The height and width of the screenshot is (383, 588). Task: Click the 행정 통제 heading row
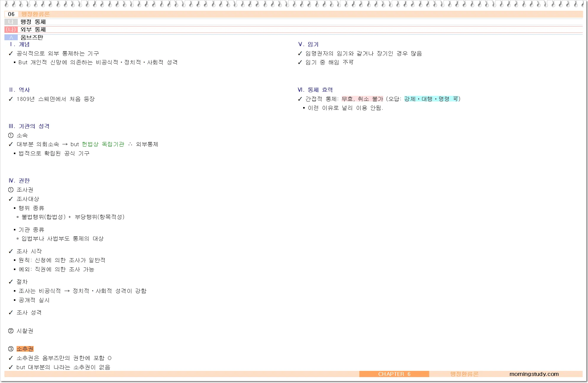pos(293,22)
